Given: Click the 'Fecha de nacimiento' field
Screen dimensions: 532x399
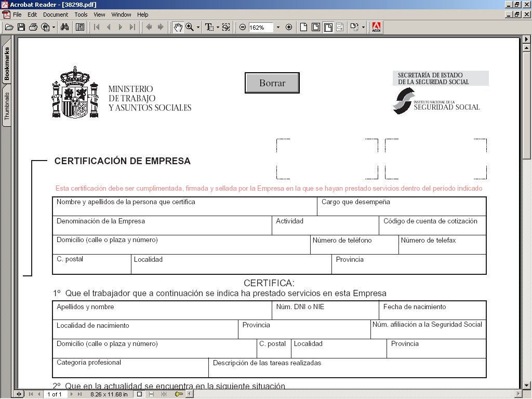Looking at the screenshot, I should pos(433,310).
